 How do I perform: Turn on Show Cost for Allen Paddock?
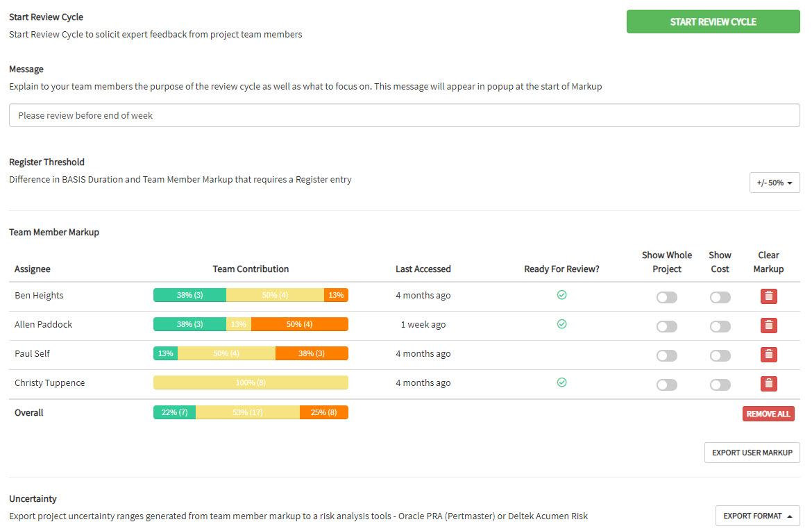tap(720, 325)
